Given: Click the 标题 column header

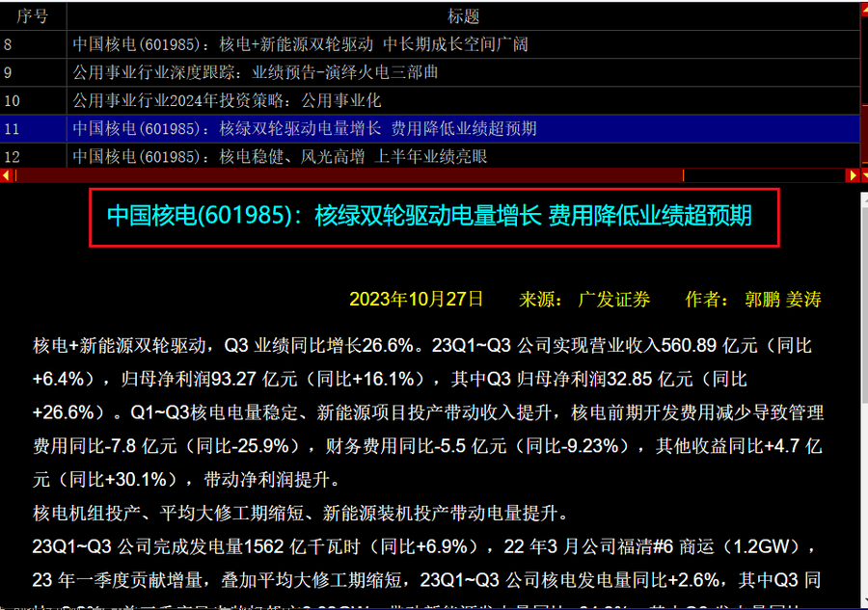Looking at the screenshot, I should click(463, 15).
